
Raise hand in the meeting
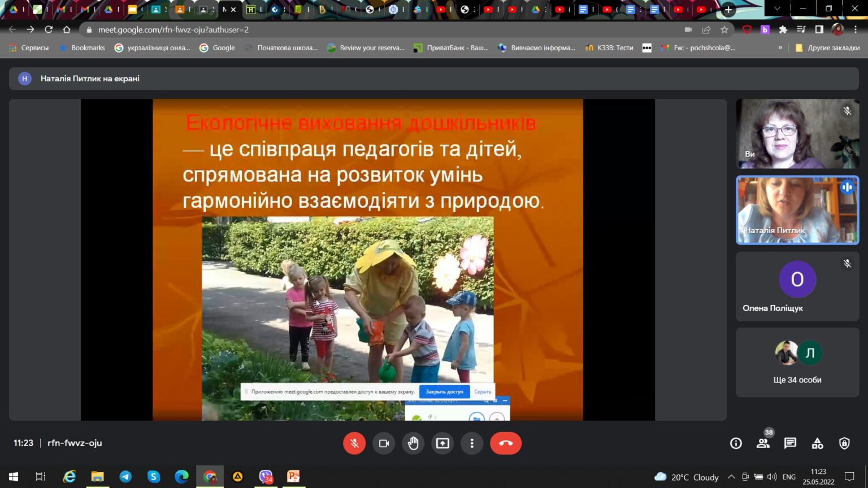point(413,443)
